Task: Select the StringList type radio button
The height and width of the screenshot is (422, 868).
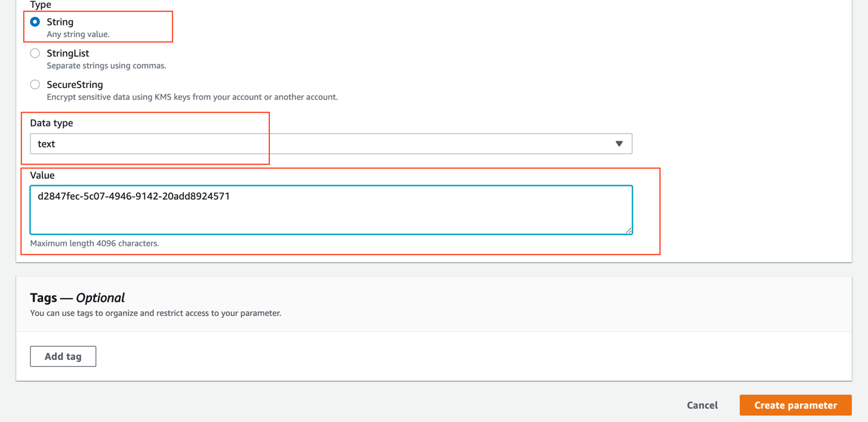Action: tap(35, 53)
